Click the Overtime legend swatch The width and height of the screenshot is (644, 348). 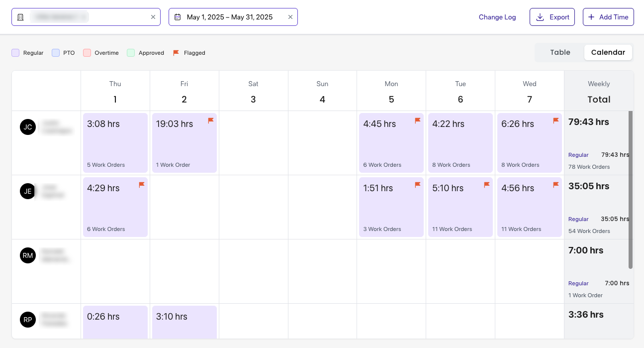(87, 53)
